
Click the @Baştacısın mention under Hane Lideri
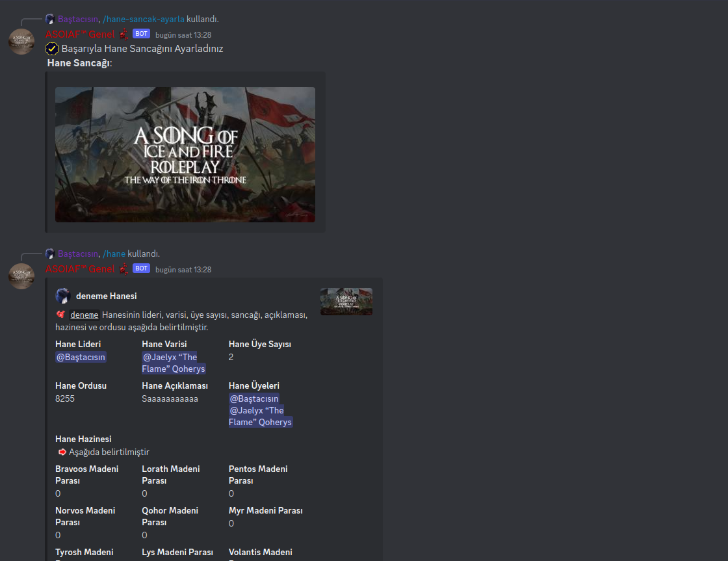80,356
